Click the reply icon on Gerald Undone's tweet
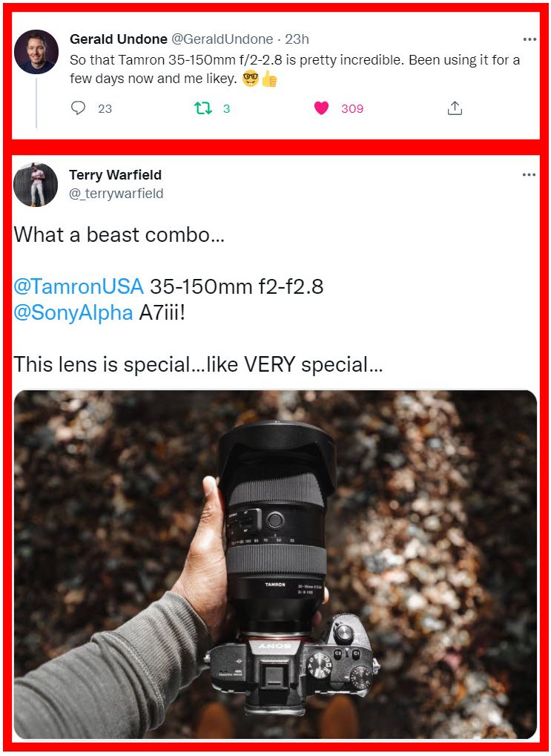Screen dimensions: 551x756 click(79, 108)
